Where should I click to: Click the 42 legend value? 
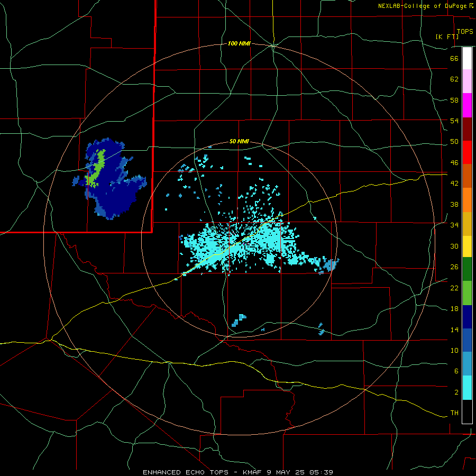click(454, 184)
